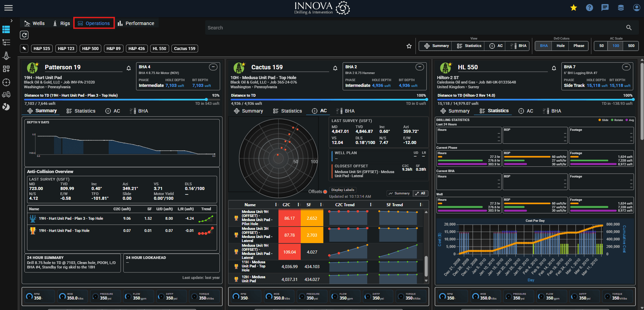Click the pin icon before H&P 525
Screen dimensions: 644x310
pos(24,48)
